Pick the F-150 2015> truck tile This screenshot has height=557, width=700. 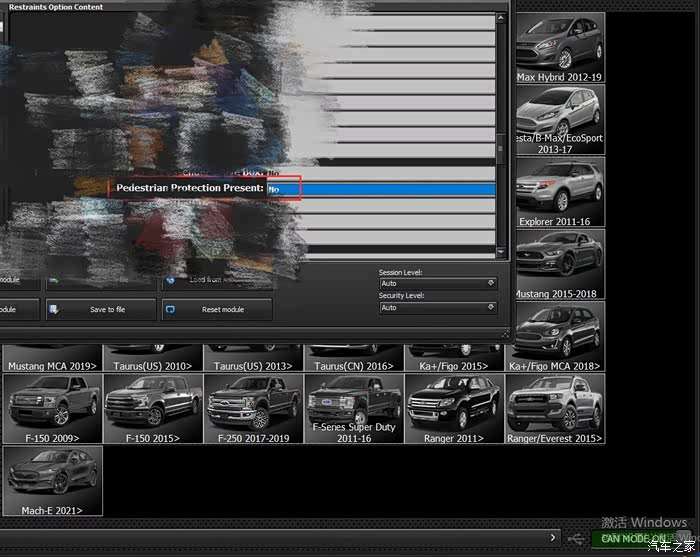click(x=153, y=409)
